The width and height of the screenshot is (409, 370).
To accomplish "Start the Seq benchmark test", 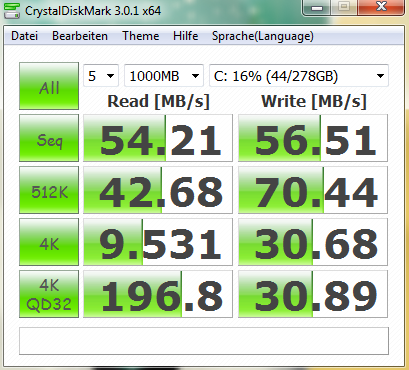I will (x=49, y=138).
